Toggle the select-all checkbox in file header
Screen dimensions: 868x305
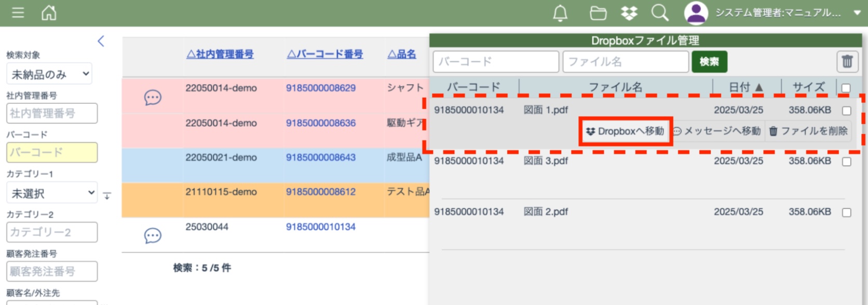point(846,88)
